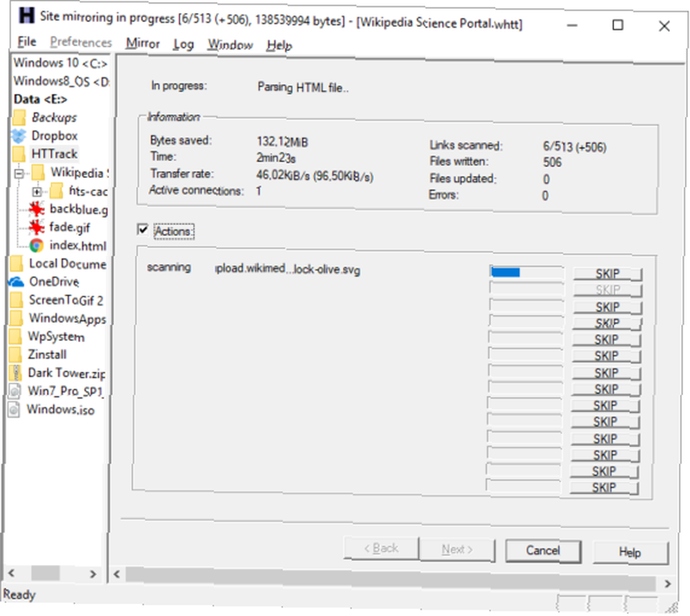Click the greyed-out Next button
Image resolution: width=690 pixels, height=616 pixels.
click(457, 550)
